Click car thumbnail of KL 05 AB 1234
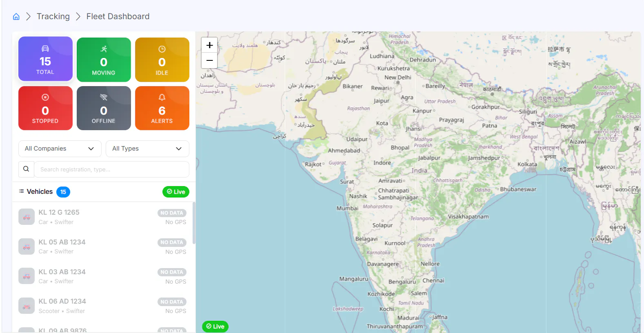The width and height of the screenshot is (644, 333). click(27, 246)
